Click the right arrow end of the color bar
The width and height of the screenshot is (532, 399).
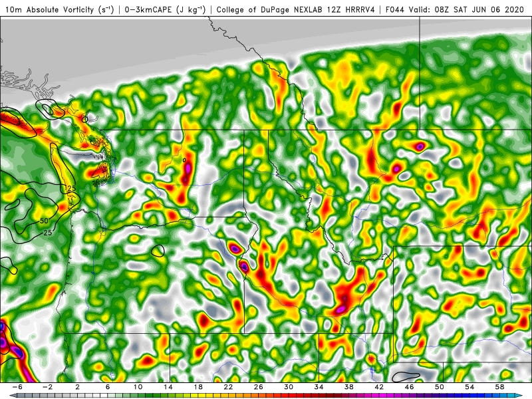(x=519, y=396)
